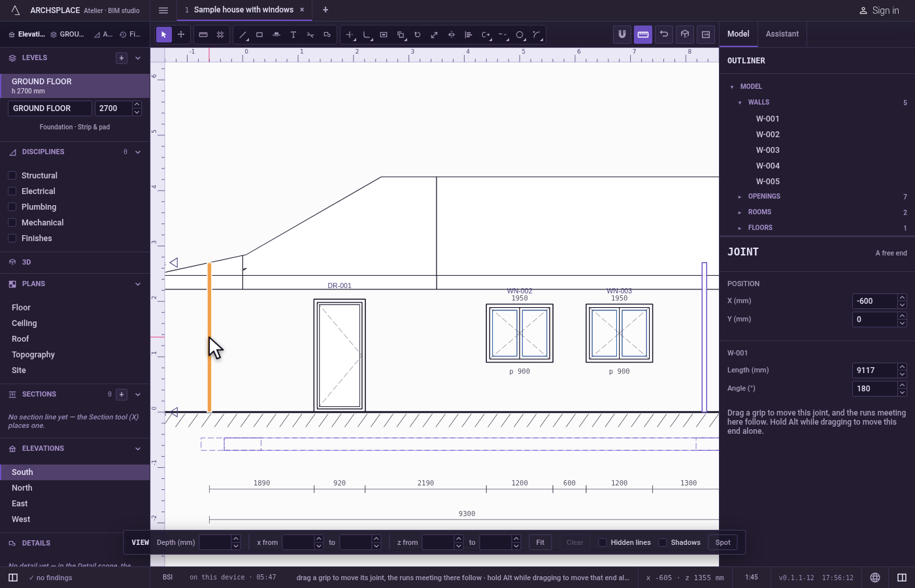Add a new level with plus button
This screenshot has height=588, width=915.
(122, 58)
